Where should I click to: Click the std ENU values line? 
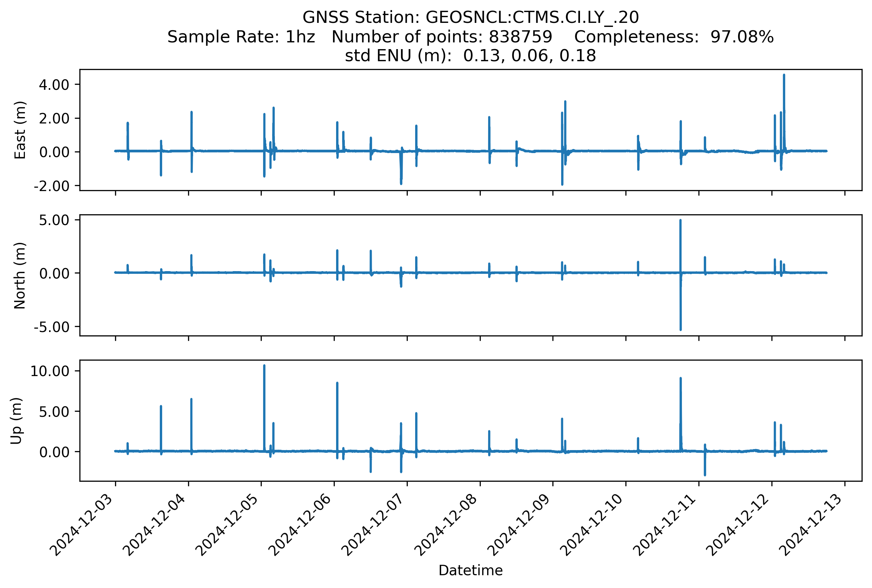(x=470, y=56)
